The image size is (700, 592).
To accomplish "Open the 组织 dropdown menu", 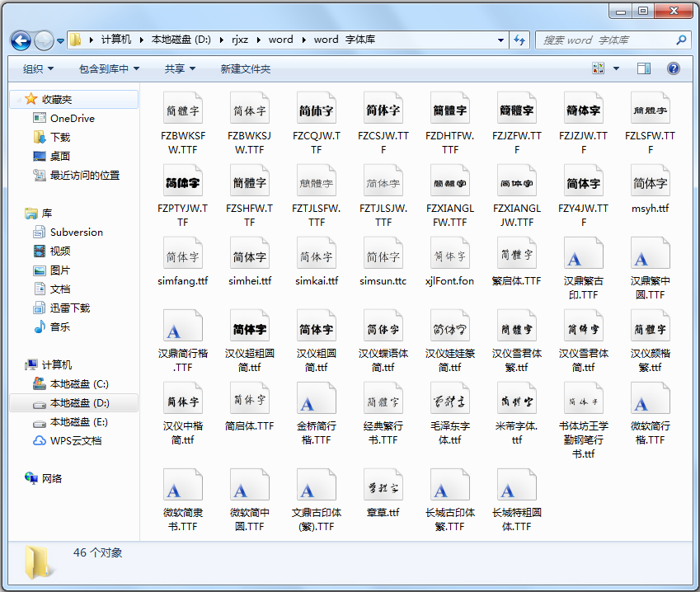I will (x=38, y=69).
